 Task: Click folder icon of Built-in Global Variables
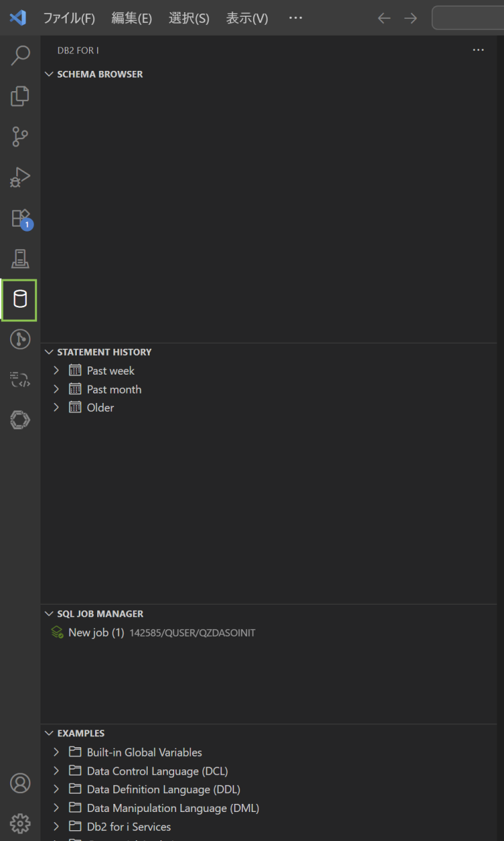(x=75, y=752)
